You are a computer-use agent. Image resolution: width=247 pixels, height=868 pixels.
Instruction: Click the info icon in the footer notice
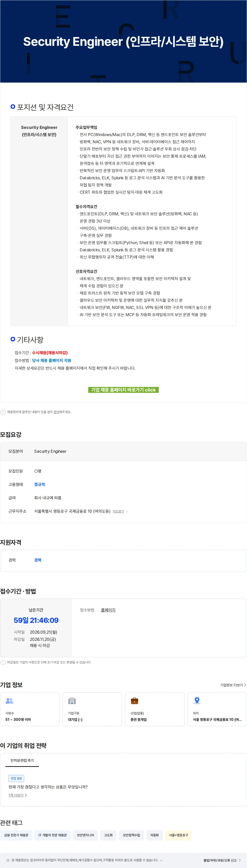[8, 860]
